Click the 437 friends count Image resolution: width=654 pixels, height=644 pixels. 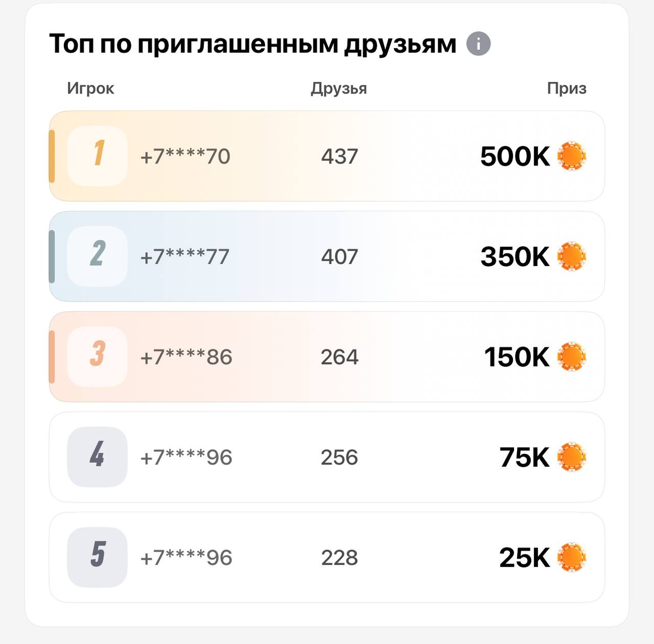click(x=339, y=156)
